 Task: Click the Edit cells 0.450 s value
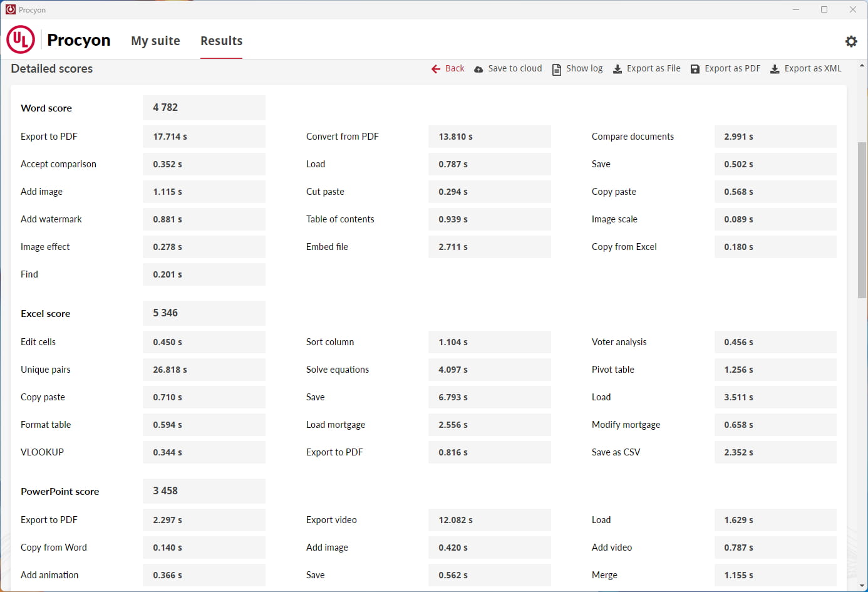(204, 342)
